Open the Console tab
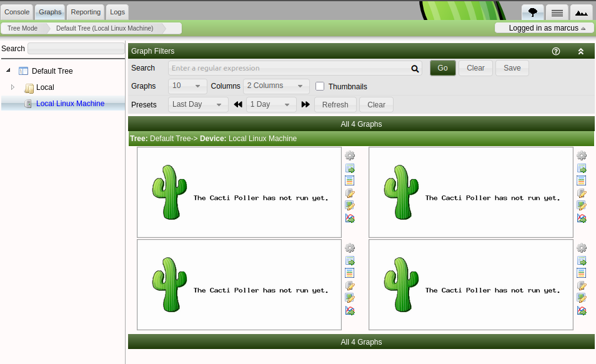The image size is (596, 364). click(x=17, y=12)
